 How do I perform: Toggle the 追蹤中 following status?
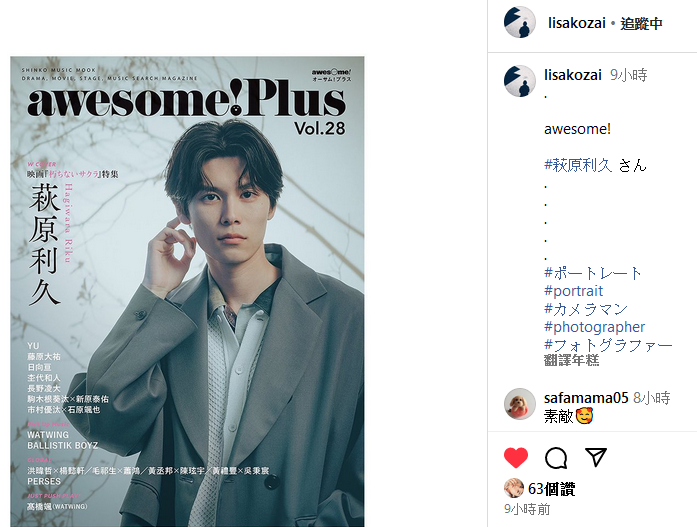[641, 23]
